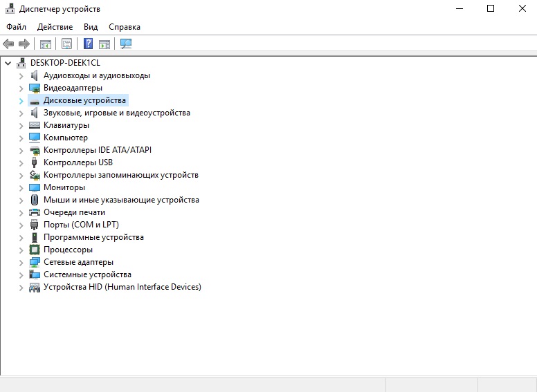Click the Контроллеры USB plug icon
Image resolution: width=537 pixels, height=392 pixels.
point(34,162)
